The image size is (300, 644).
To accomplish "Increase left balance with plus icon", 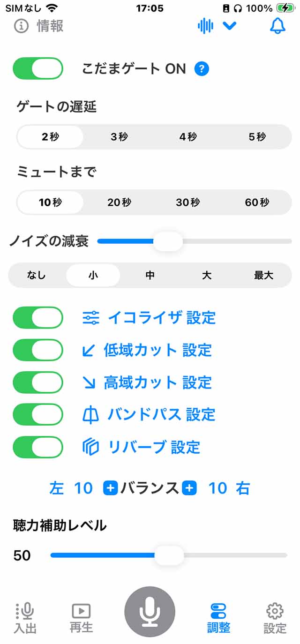I will coord(111,488).
